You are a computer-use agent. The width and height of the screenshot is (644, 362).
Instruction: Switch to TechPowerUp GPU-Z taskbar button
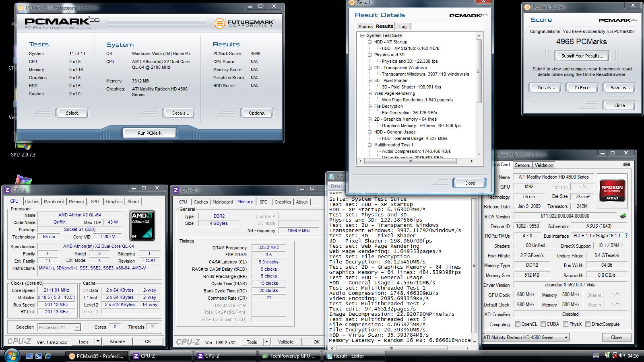click(x=290, y=356)
